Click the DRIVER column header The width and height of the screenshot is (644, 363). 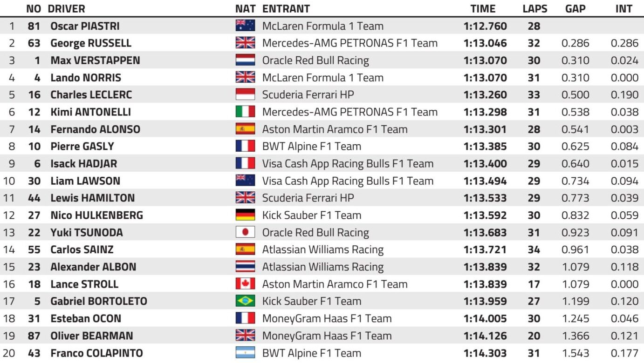66,8
